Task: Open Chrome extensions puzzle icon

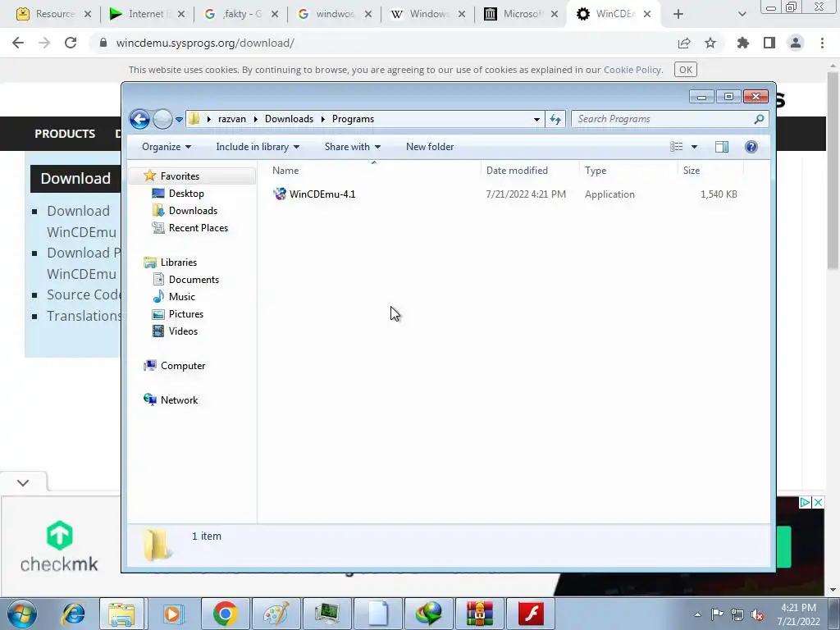Action: click(743, 43)
